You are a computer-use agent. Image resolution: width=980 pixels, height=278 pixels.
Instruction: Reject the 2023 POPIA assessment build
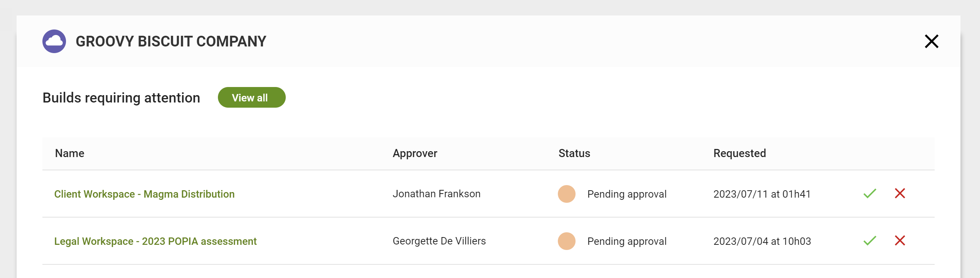click(x=900, y=241)
